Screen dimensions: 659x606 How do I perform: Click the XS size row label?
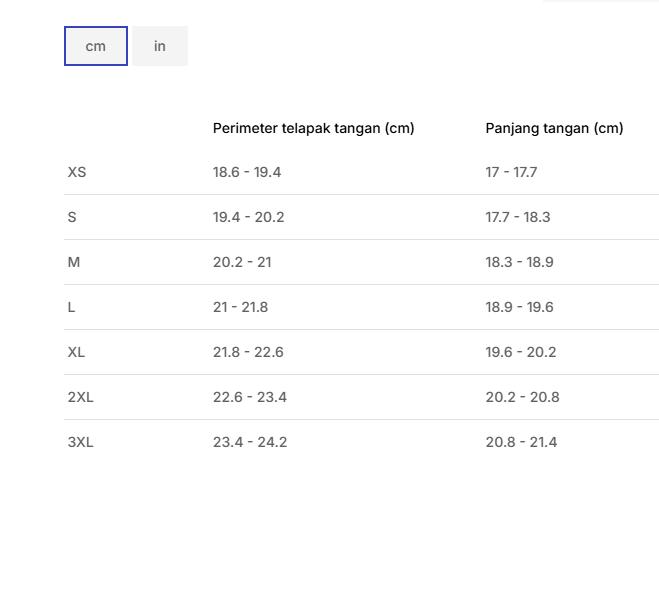pos(77,172)
